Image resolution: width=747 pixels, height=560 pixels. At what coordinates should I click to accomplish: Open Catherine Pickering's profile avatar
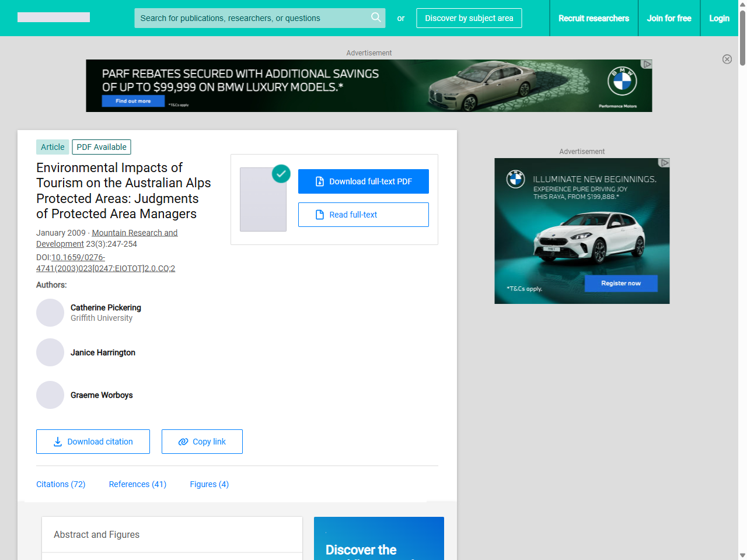pyautogui.click(x=50, y=313)
